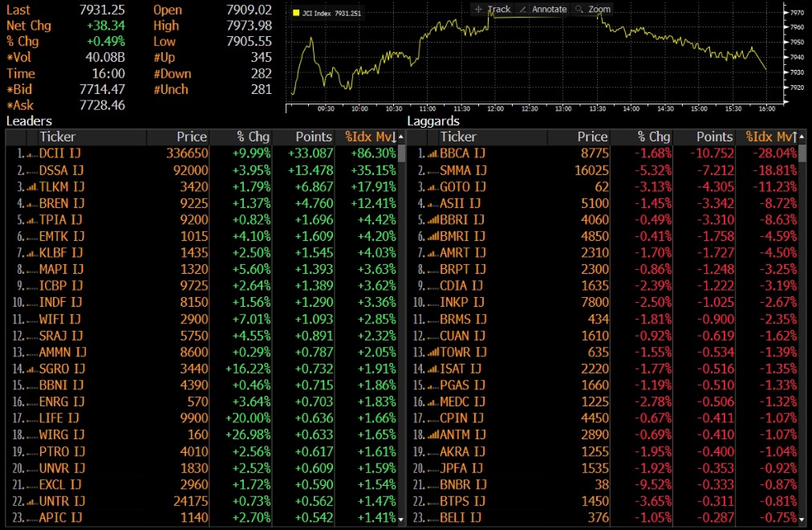Click the -9.52% change for BNBR IJ
Viewport: 812px width, 530px height.
[x=654, y=484]
